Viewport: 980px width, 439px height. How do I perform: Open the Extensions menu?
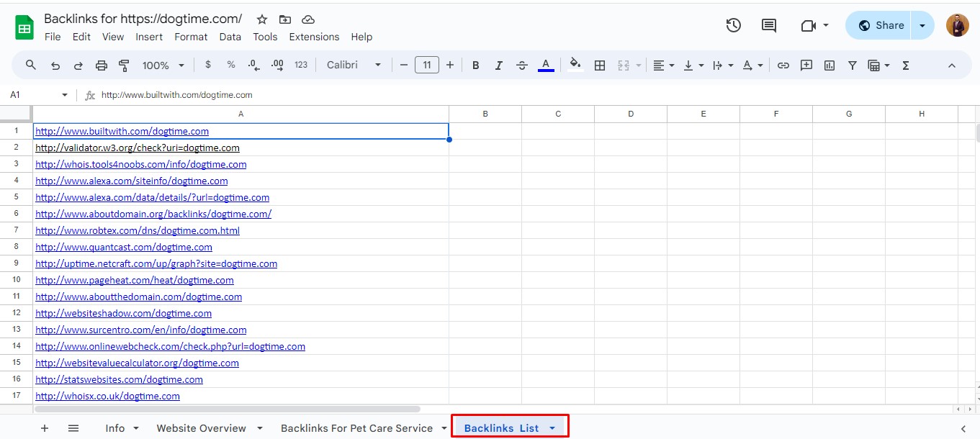[x=314, y=37]
